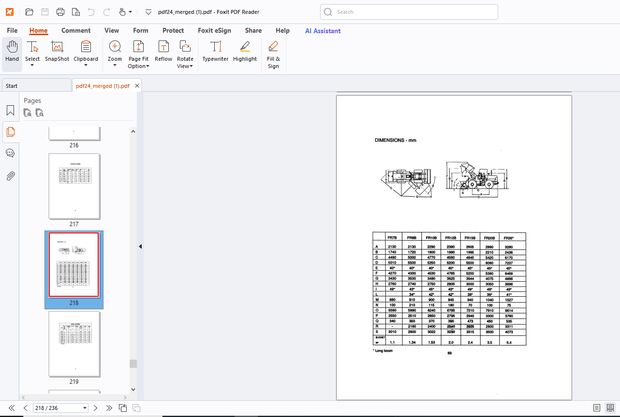Click the reduce page thumbnails icon

(40, 113)
